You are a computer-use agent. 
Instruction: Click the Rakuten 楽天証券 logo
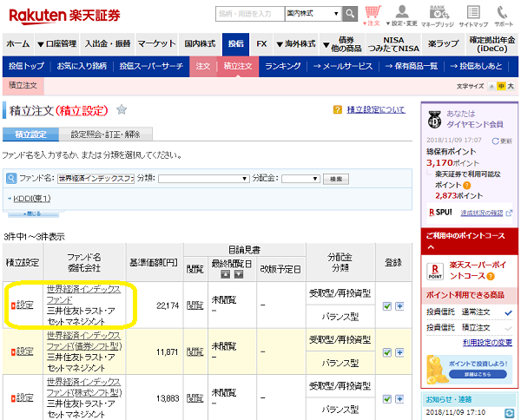coord(64,16)
